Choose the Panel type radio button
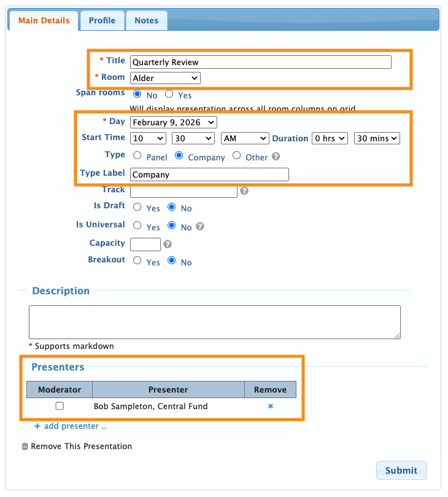 pyautogui.click(x=137, y=156)
